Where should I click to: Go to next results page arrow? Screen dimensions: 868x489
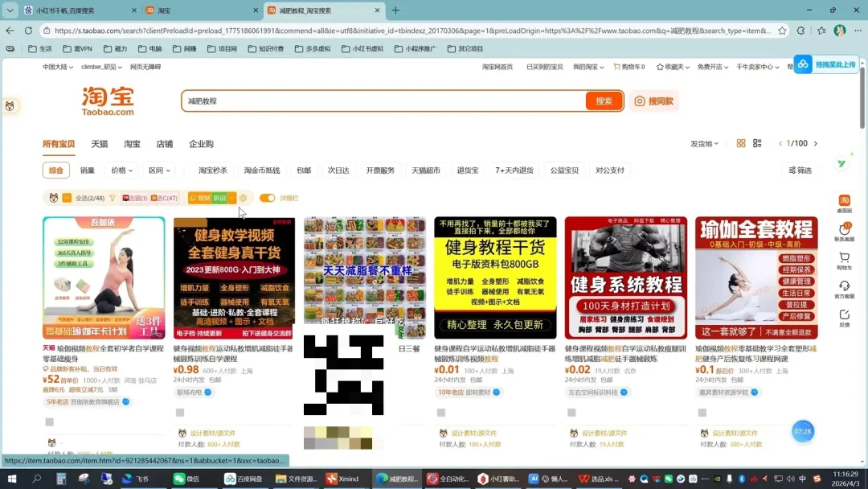click(x=816, y=143)
